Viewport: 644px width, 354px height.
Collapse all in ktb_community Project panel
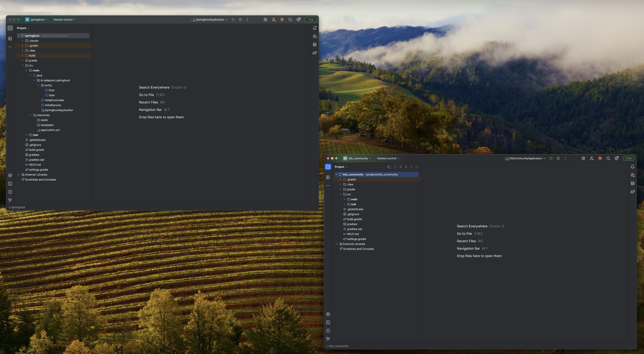(x=406, y=167)
